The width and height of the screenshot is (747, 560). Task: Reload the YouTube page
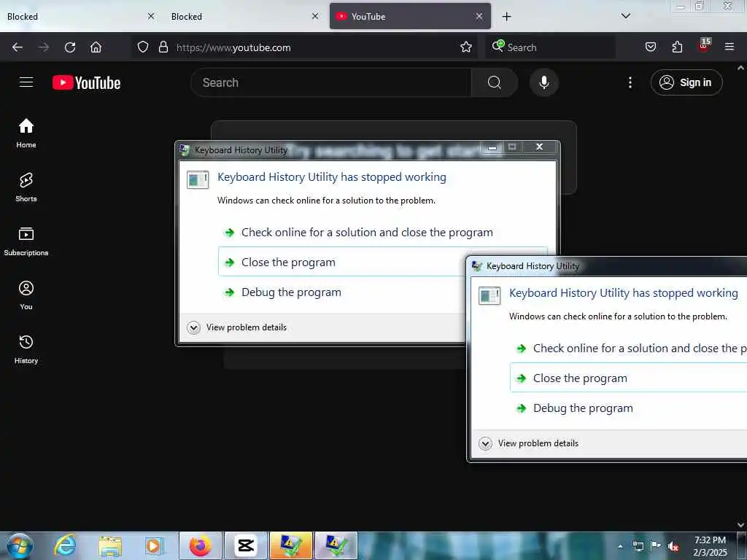tap(70, 47)
